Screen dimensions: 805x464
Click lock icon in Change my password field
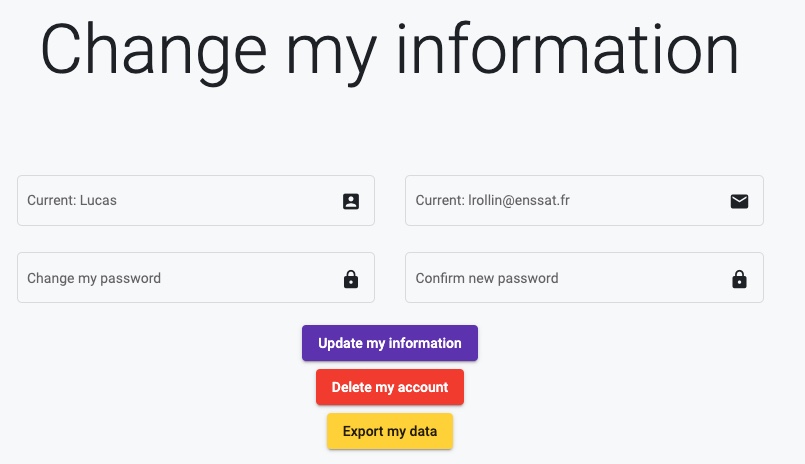coord(351,279)
